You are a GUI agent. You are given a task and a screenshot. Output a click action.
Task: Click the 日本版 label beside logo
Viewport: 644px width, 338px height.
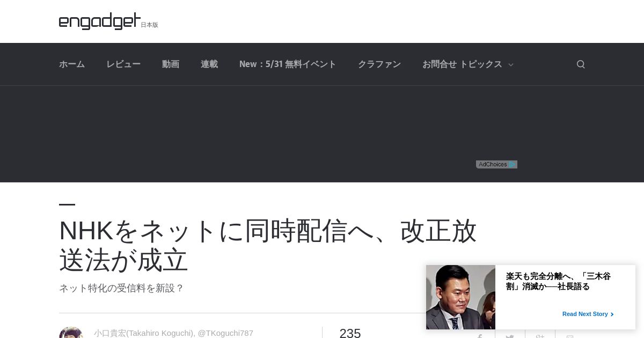[x=149, y=25]
